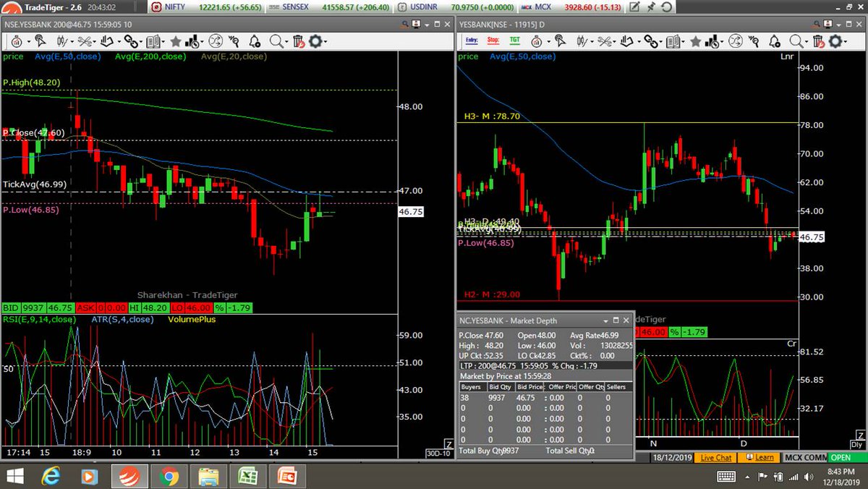Click the Dly interval label in right chart
The width and height of the screenshot is (868, 489).
pyautogui.click(x=856, y=444)
